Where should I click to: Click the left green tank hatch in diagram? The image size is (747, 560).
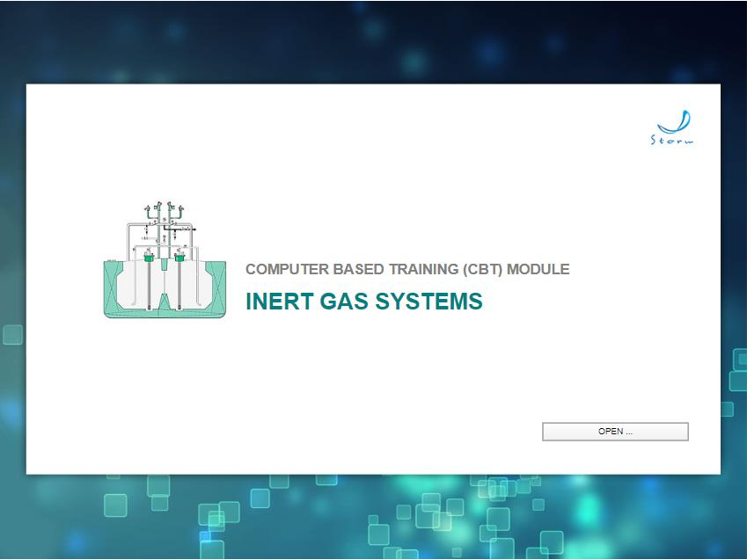pos(149,258)
